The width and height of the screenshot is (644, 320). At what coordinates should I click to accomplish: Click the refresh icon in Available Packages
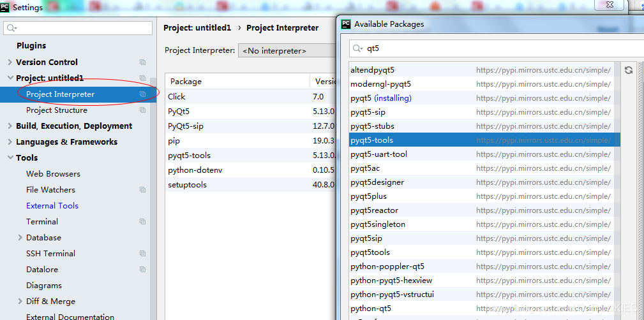pyautogui.click(x=629, y=70)
